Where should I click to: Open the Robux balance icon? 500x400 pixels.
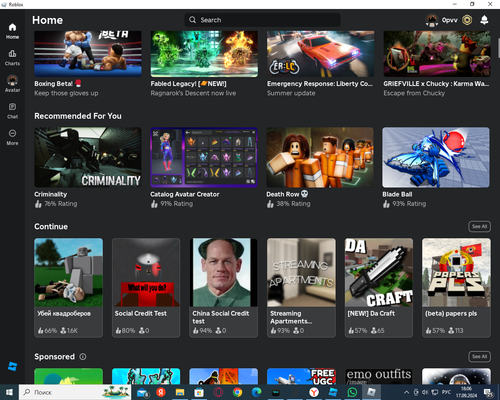pos(467,20)
